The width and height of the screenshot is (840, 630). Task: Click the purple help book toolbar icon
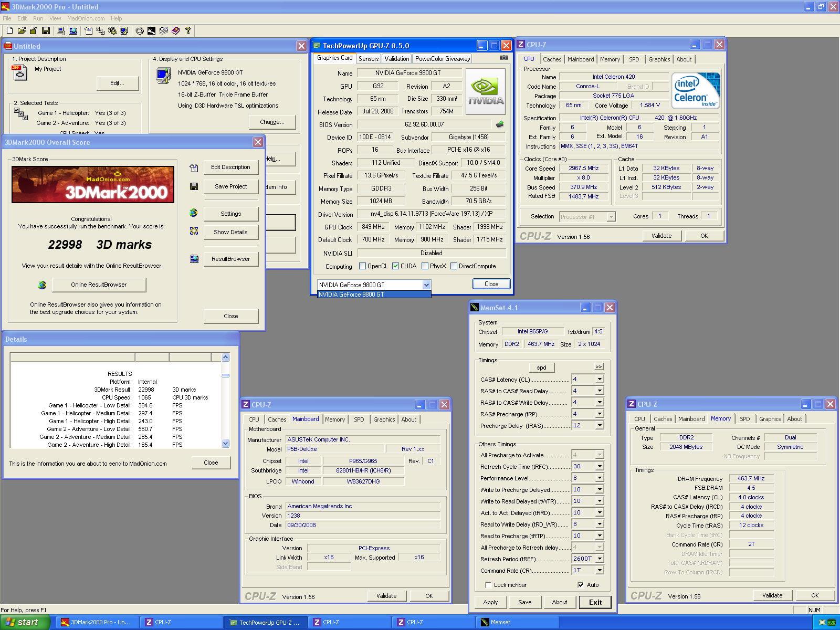tap(175, 30)
